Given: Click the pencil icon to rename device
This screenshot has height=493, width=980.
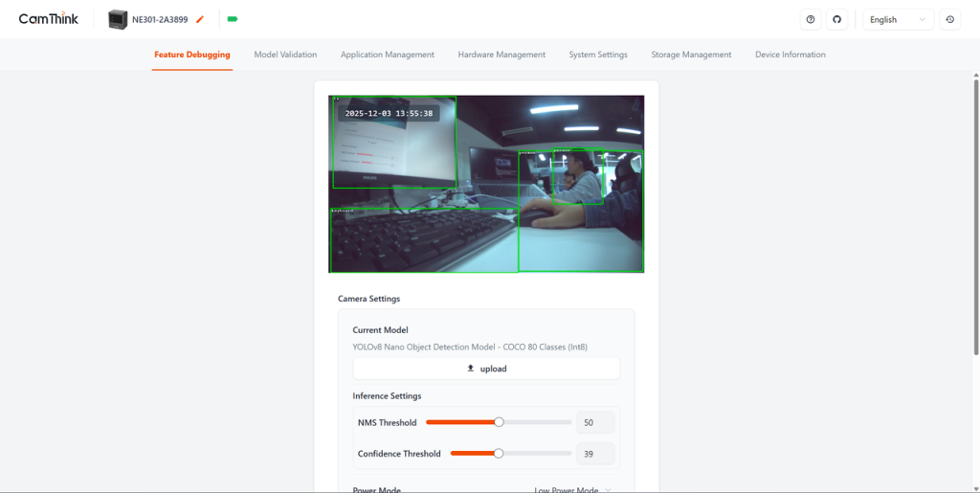Looking at the screenshot, I should click(x=200, y=19).
